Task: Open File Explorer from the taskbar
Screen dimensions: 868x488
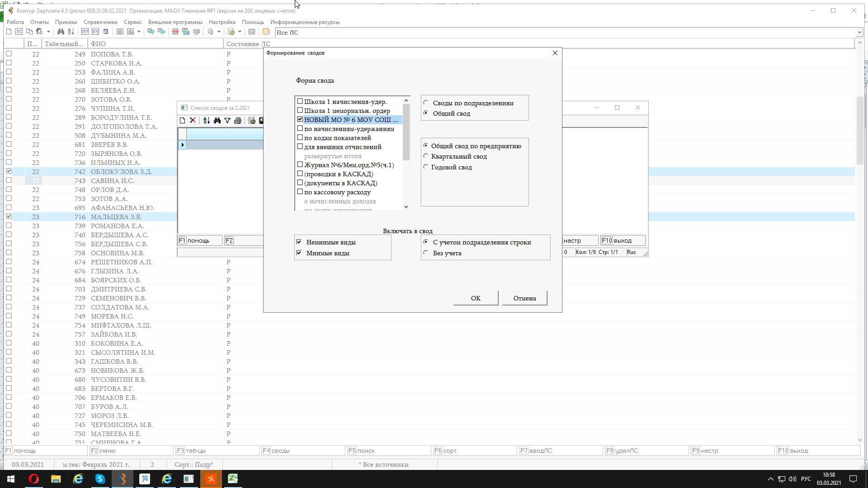Action: (56, 479)
